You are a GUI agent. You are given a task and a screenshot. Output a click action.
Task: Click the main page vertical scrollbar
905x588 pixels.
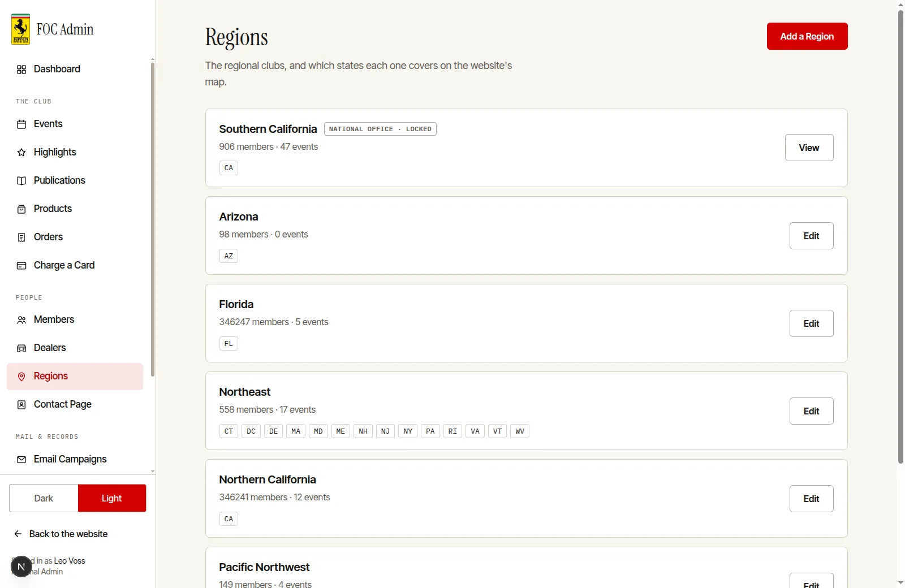(x=900, y=236)
